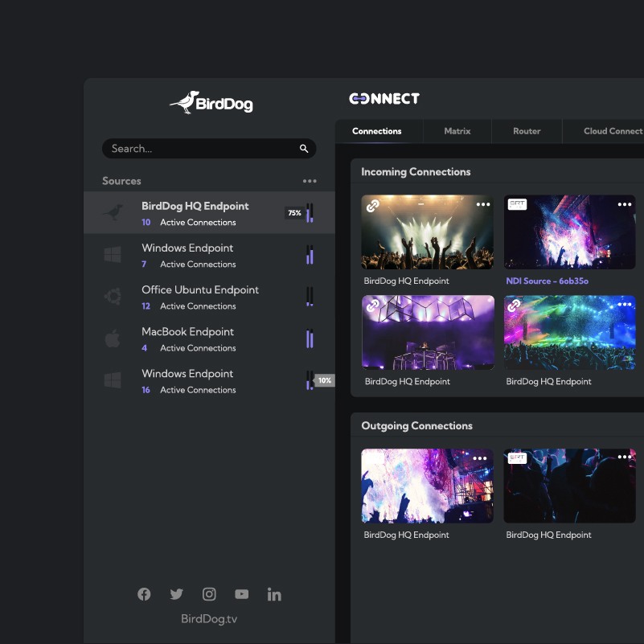Select NDI Source - 6ab35o label
The image size is (644, 644).
[x=547, y=281]
